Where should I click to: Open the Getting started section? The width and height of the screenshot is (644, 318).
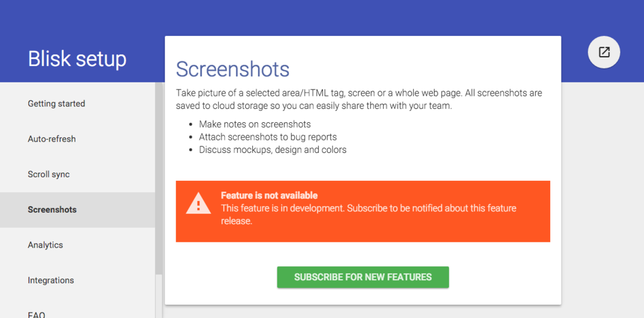coord(57,103)
